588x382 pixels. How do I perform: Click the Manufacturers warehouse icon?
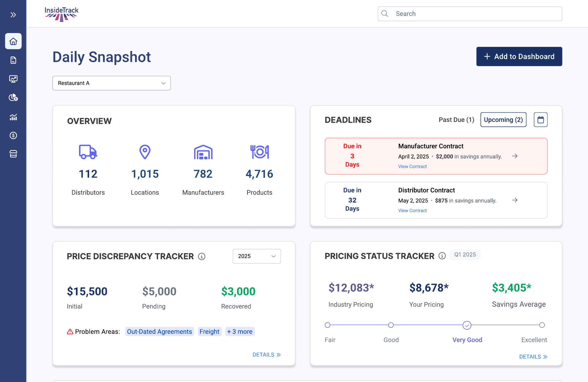(203, 152)
